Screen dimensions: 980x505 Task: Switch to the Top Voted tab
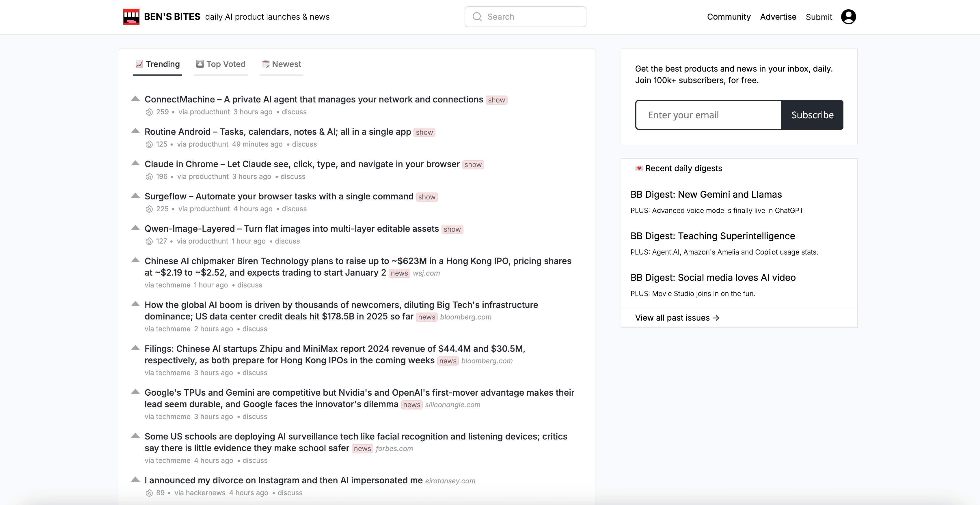point(221,64)
